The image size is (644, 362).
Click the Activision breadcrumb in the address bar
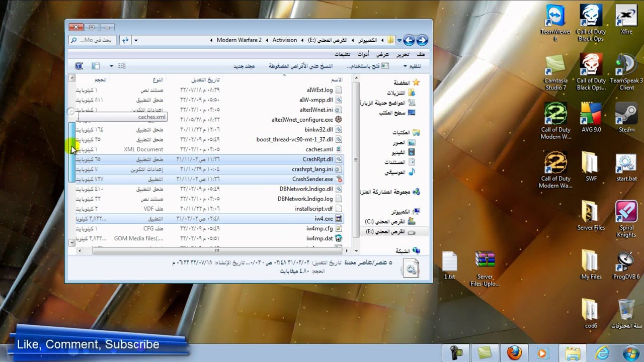[285, 40]
